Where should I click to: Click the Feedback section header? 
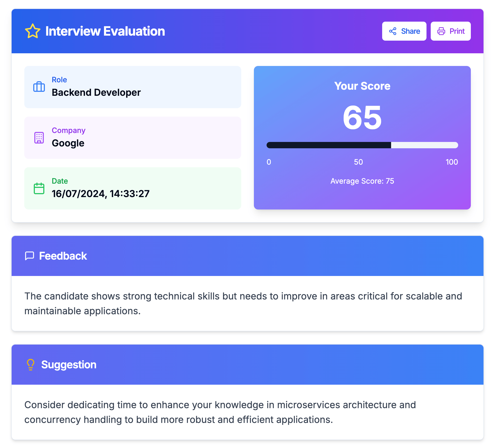(x=63, y=255)
